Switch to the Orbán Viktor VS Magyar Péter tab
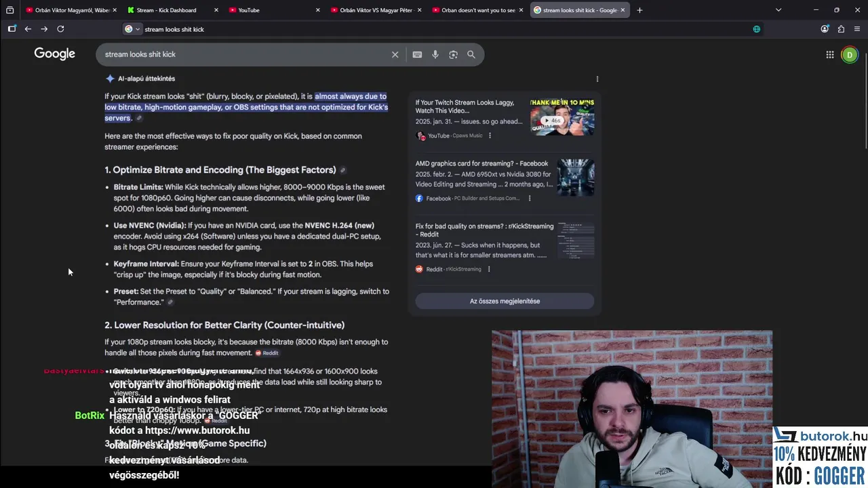The image size is (868, 488). 376,10
